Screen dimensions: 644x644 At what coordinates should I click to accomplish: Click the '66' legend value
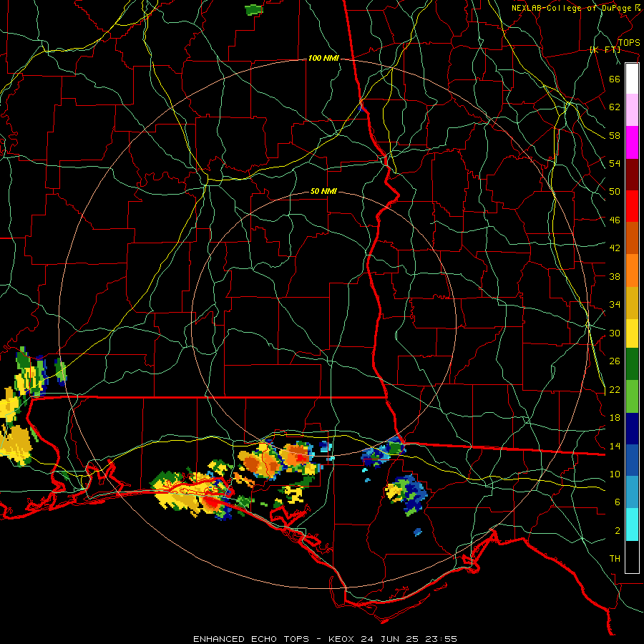[x=615, y=79]
